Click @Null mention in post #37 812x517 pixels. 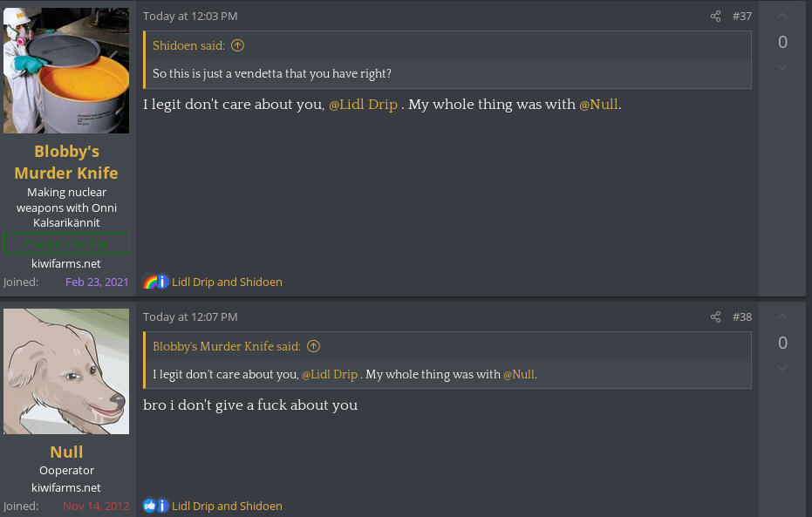[599, 105]
